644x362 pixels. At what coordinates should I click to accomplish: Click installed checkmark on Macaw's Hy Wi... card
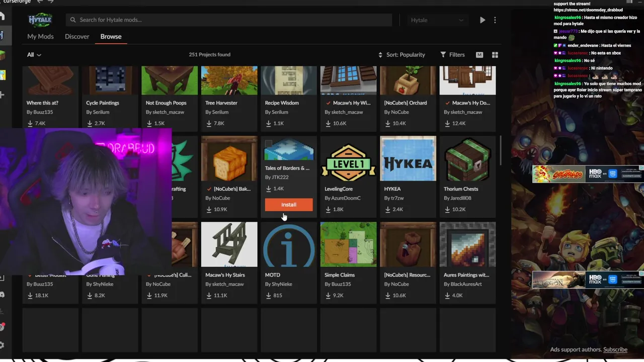pyautogui.click(x=329, y=103)
